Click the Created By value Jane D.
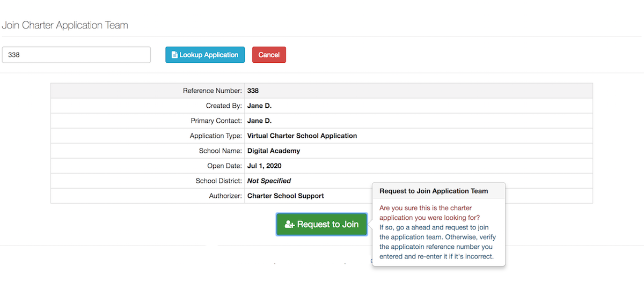 (259, 106)
